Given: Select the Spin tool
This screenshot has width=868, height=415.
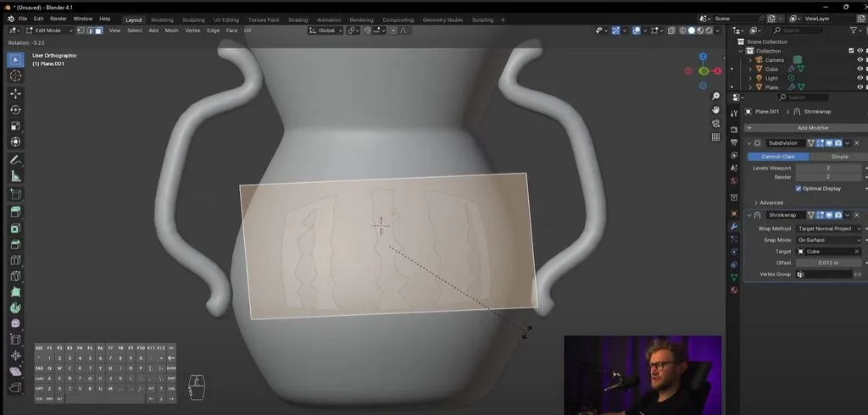Looking at the screenshot, I should point(15,307).
